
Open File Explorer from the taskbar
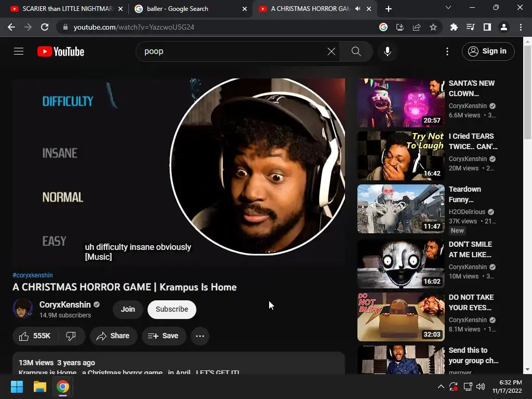[39, 387]
